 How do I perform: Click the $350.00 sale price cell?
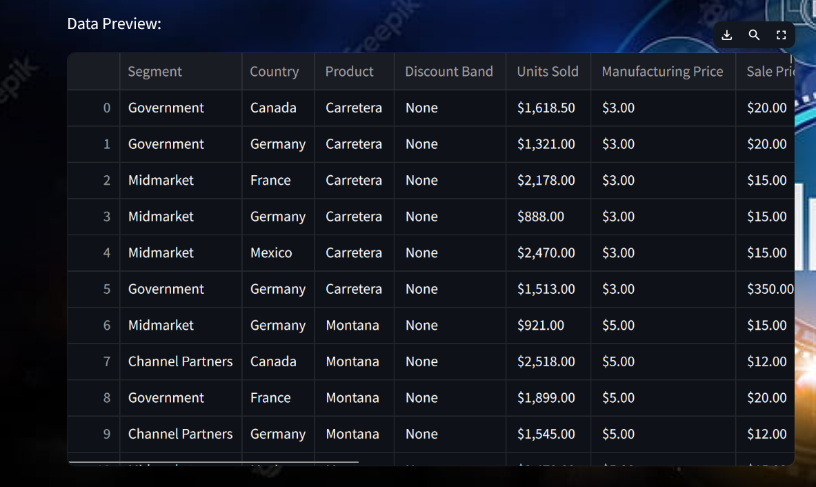tap(766, 289)
